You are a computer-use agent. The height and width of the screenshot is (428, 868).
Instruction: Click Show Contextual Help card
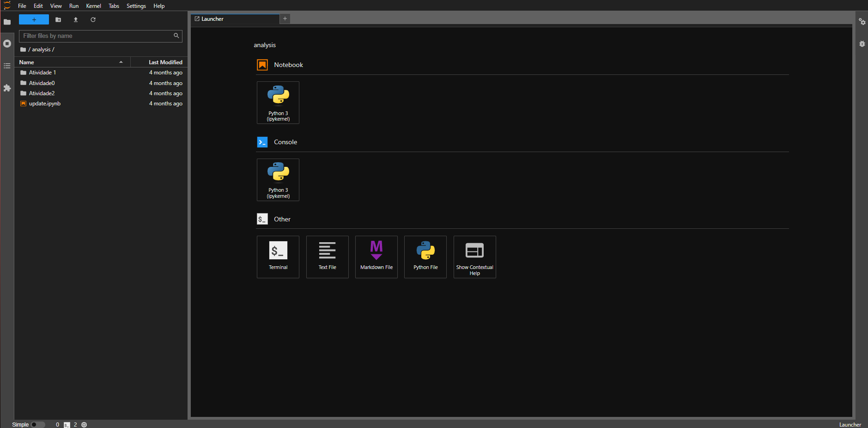point(475,257)
